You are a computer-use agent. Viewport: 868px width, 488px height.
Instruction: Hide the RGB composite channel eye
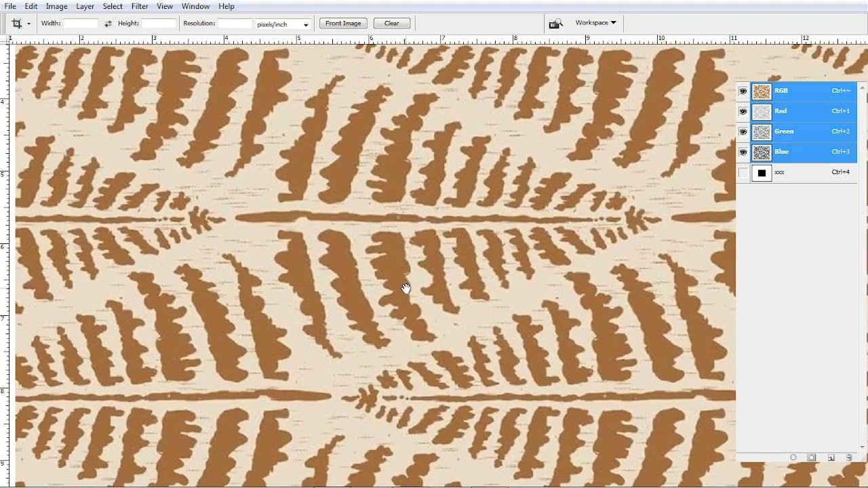[x=743, y=91]
